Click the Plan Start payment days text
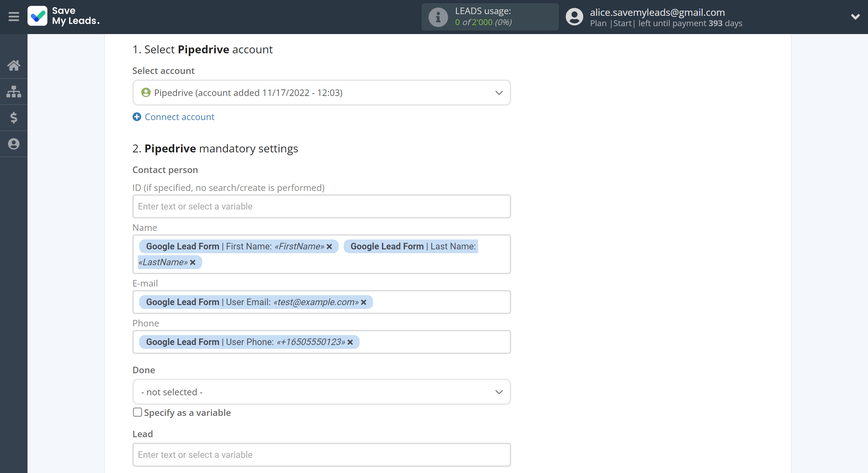Viewport: 868px width, 473px height. (x=666, y=23)
